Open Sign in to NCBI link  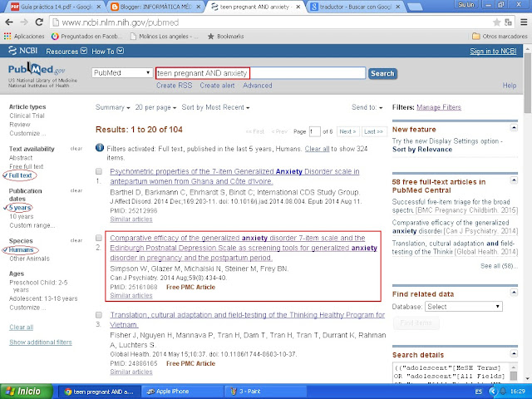[x=493, y=52]
